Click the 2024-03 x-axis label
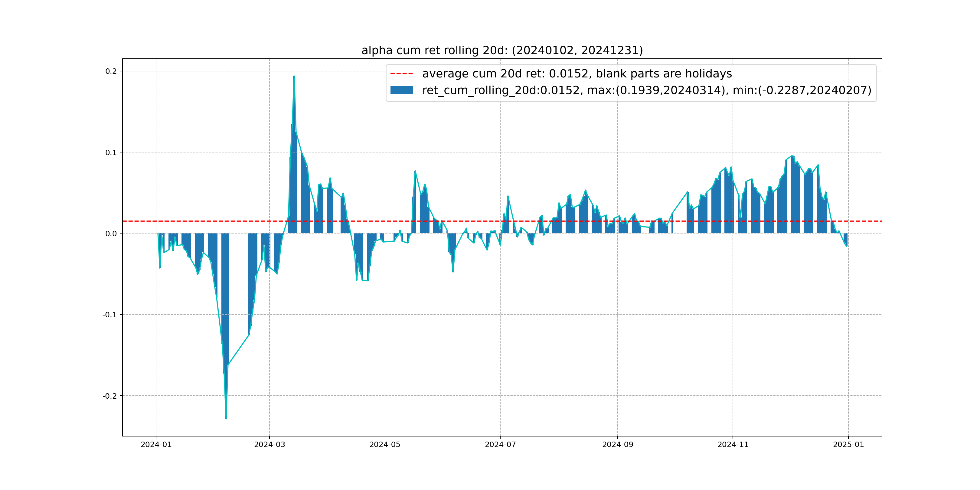The width and height of the screenshot is (980, 490). [269, 445]
